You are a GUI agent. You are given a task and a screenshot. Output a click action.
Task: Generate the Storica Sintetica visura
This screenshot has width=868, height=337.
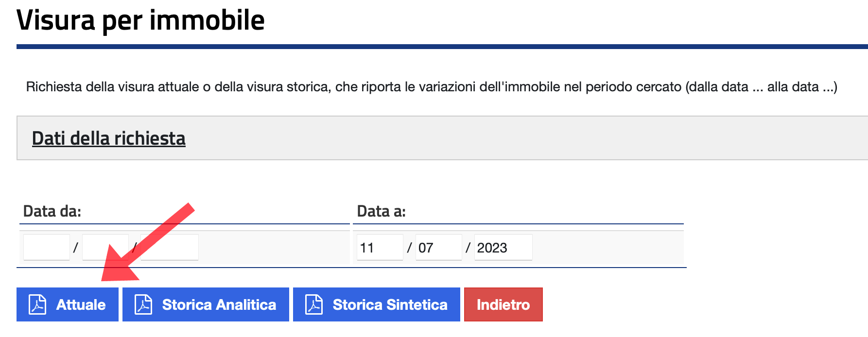377,304
